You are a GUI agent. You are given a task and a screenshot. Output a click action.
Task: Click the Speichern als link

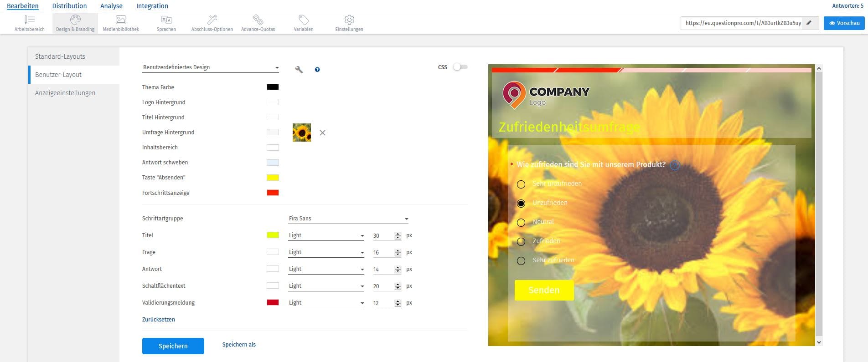[x=239, y=345]
